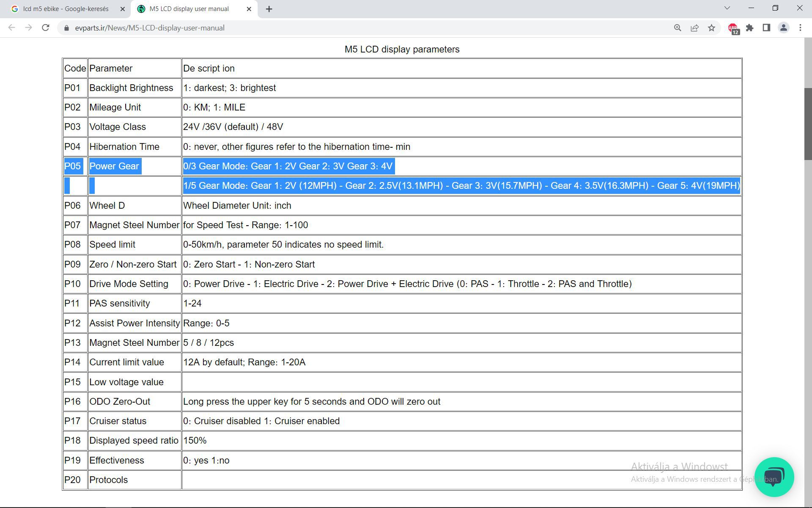The width and height of the screenshot is (812, 508).
Task: Switch to lcd m5 ebike Google tab
Action: click(x=66, y=9)
